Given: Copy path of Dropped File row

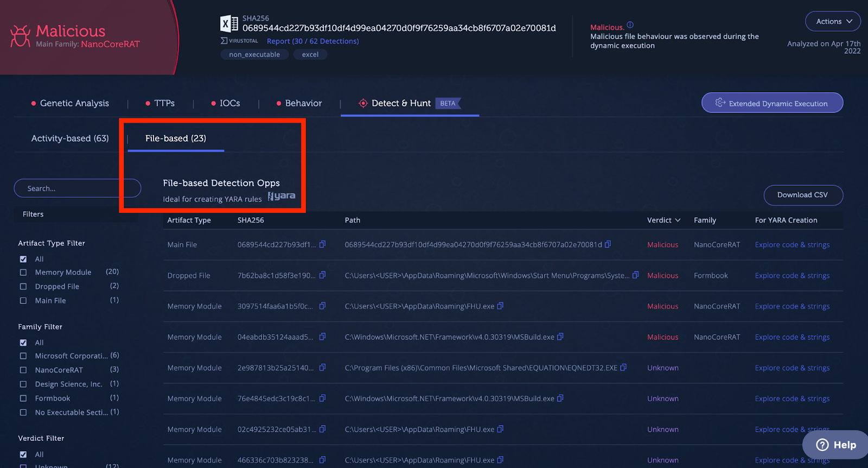Looking at the screenshot, I should (635, 275).
